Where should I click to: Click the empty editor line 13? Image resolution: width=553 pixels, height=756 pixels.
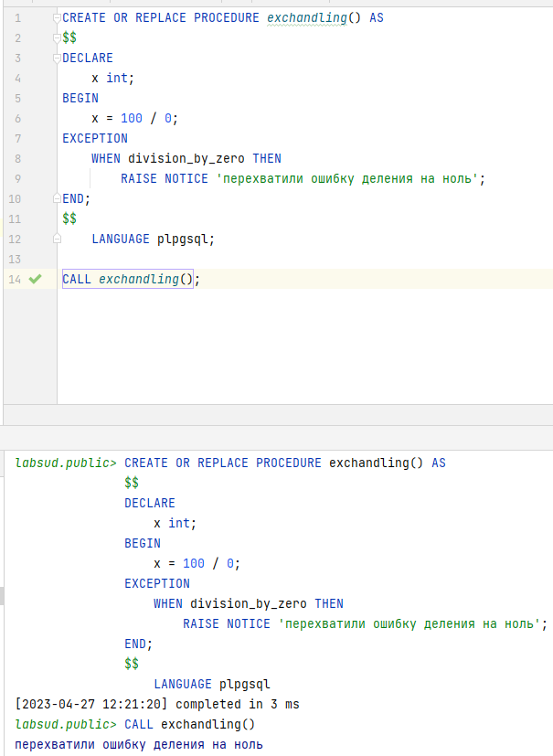(x=305, y=259)
